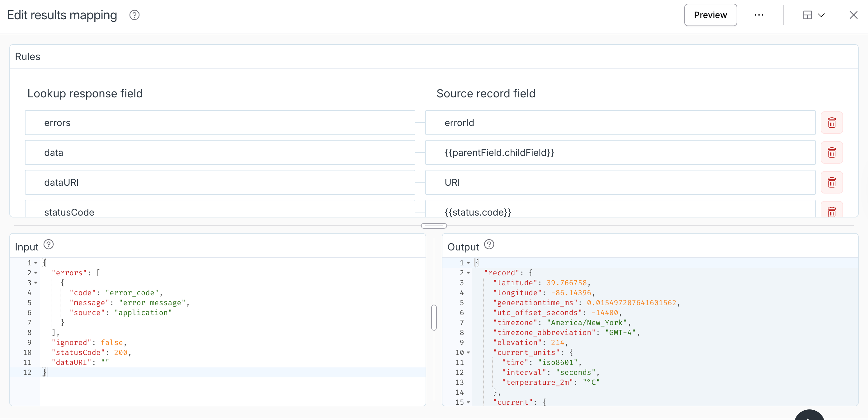Click the generationtime_ms value in Output
Viewport: 868px width, 420px height.
tap(631, 303)
